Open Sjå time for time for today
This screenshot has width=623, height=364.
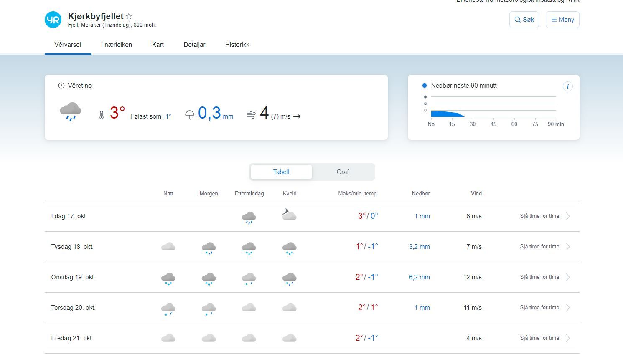click(x=539, y=216)
